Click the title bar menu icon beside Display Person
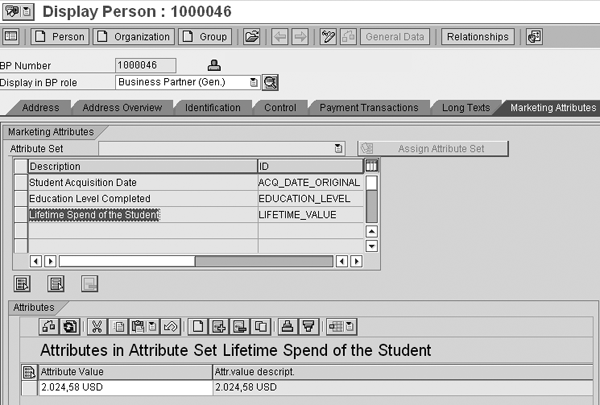 18,11
